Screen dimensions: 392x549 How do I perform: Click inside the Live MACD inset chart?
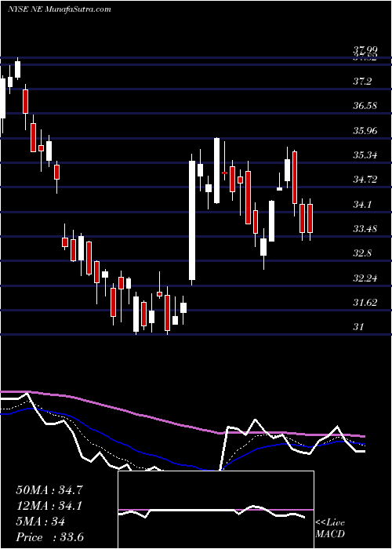click(216, 510)
